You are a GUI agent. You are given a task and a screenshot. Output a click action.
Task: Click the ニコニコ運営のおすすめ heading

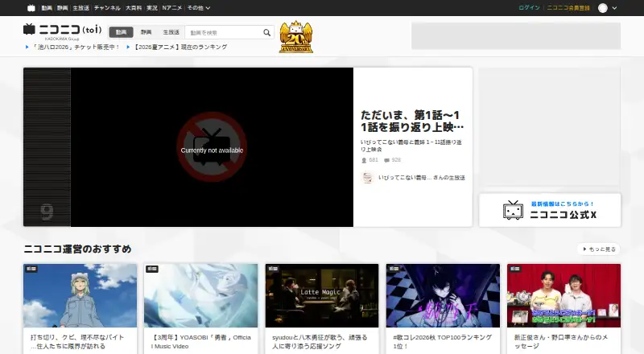pos(77,249)
